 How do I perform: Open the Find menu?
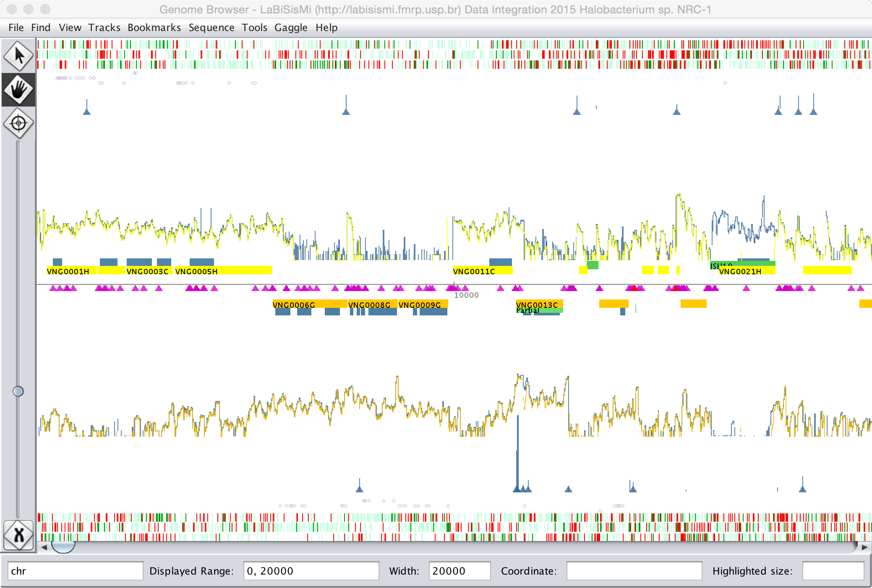(x=41, y=28)
